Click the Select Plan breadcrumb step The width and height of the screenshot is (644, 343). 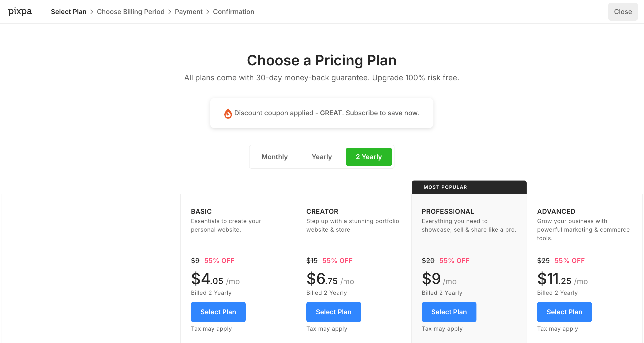(x=68, y=12)
